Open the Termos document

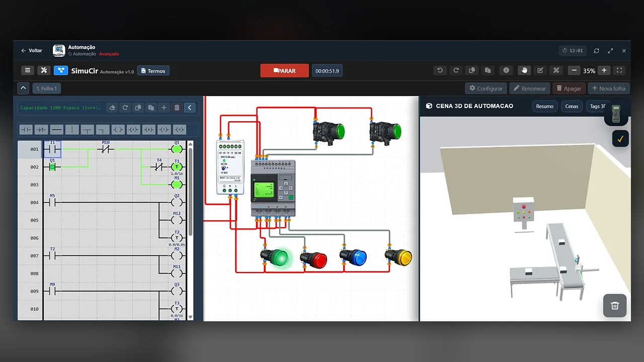tap(153, 71)
